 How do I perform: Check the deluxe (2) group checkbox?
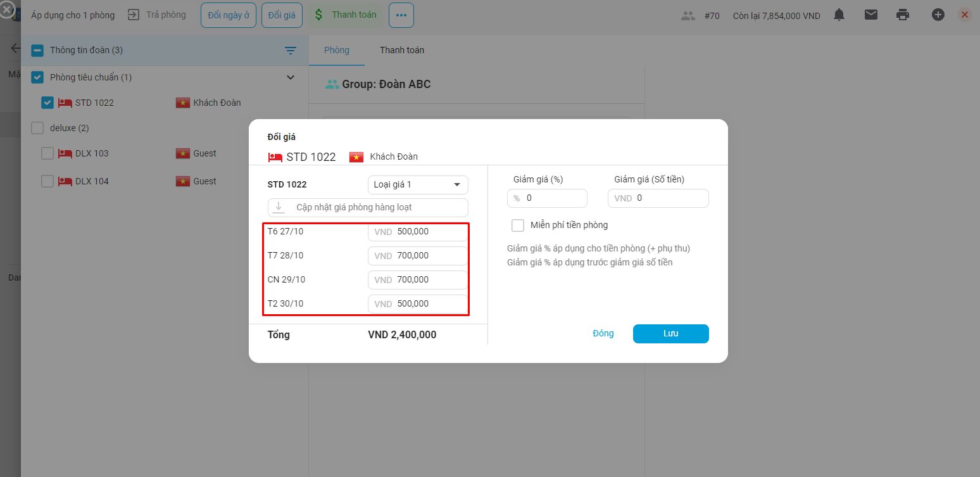coord(37,128)
